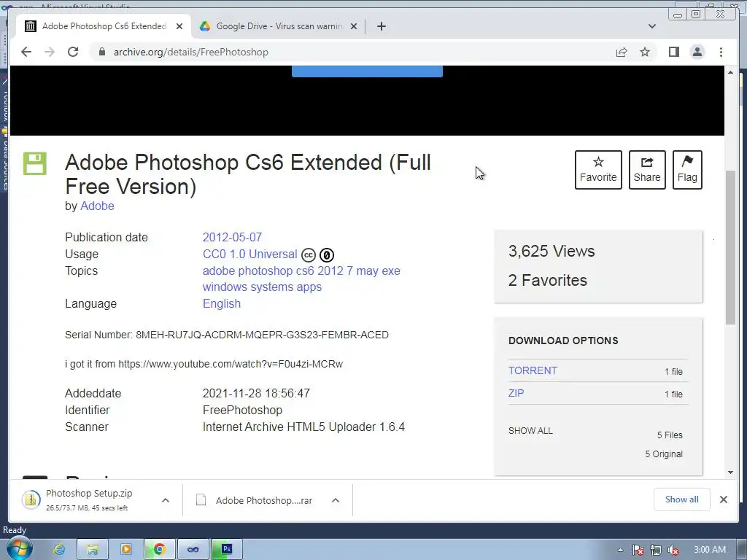The height and width of the screenshot is (560, 747).
Task: Click the Creative Commons CC icon
Action: [309, 255]
